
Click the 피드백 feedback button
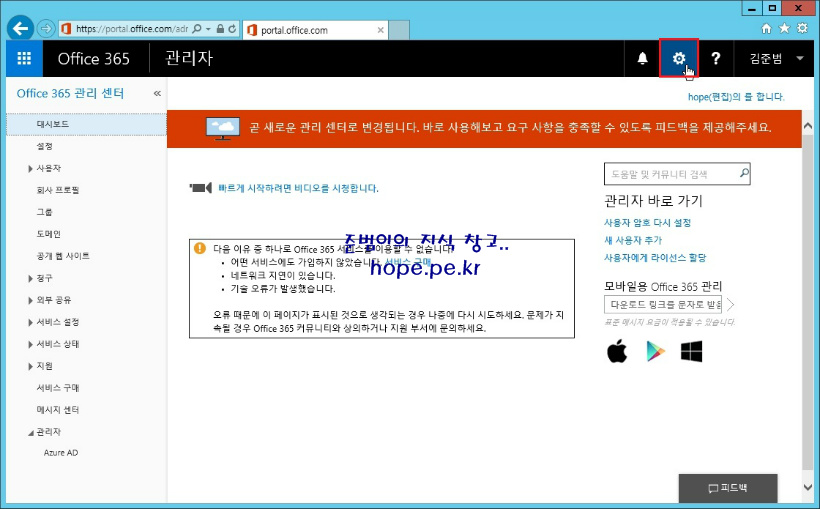[x=728, y=488]
